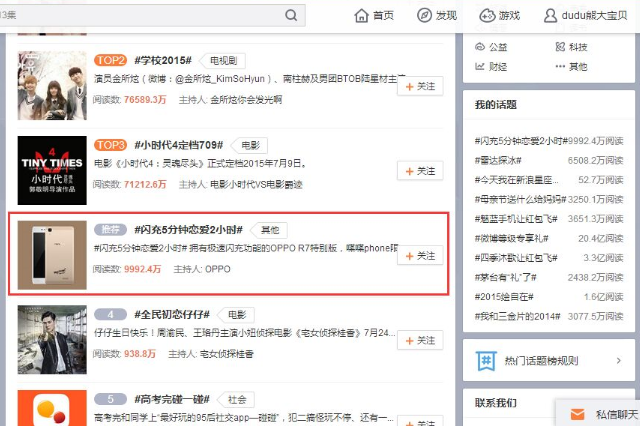Select 财经 category
This screenshot has height=426, width=640.
[x=491, y=67]
